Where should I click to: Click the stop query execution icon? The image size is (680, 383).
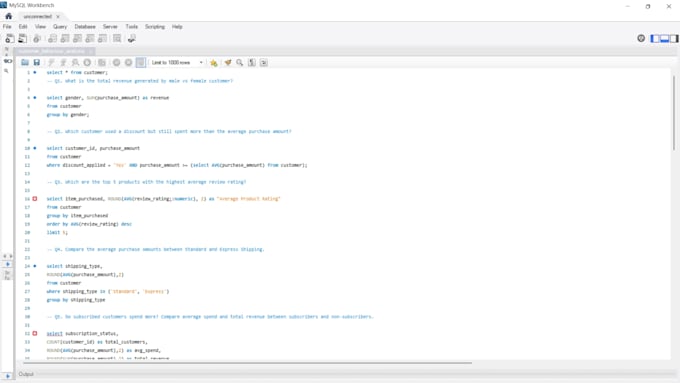(87, 62)
